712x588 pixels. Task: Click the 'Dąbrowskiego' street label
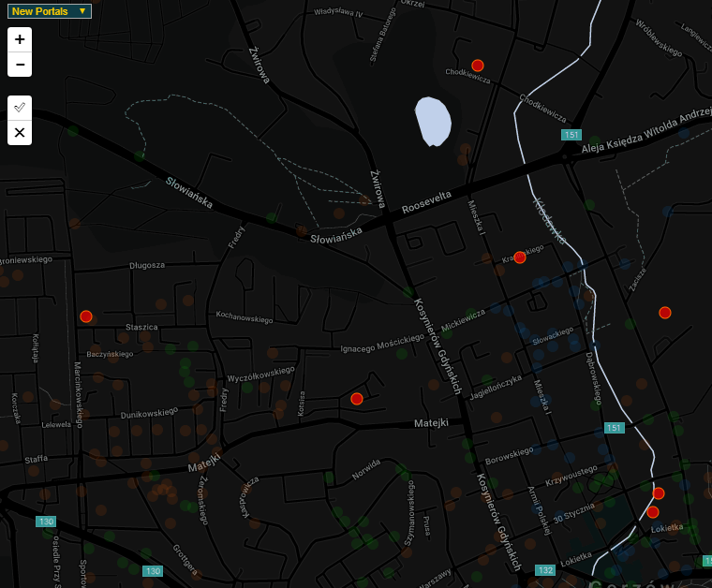tap(593, 378)
